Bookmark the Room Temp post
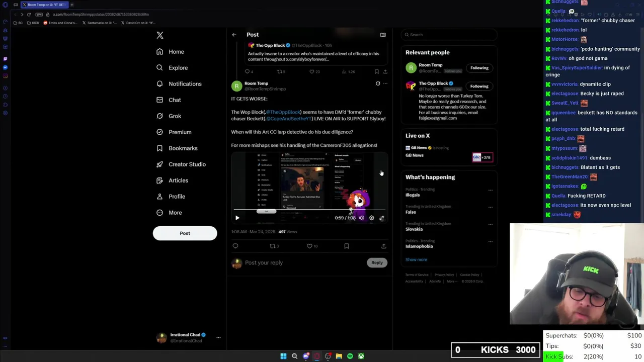Viewport: 644px width, 362px height. tap(347, 246)
